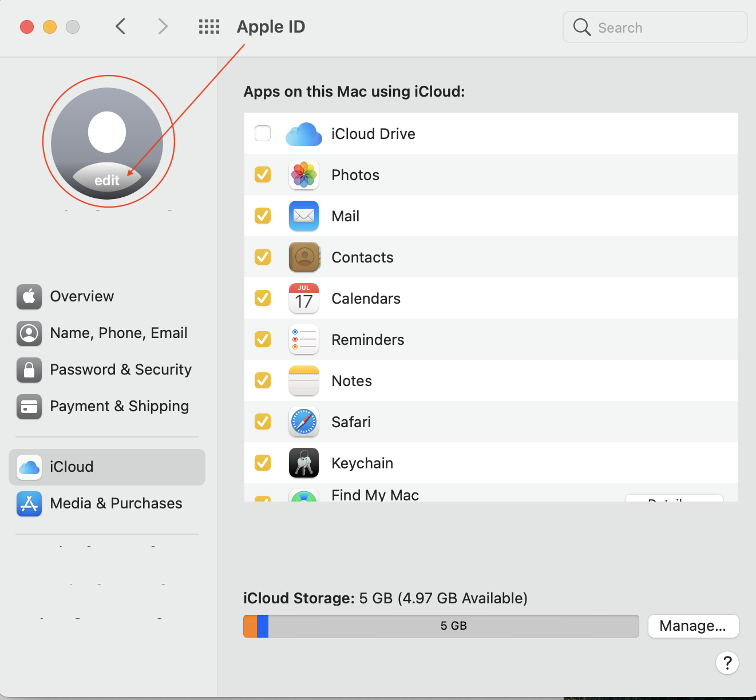The image size is (756, 700).
Task: Click the help question mark button
Action: coord(727,663)
